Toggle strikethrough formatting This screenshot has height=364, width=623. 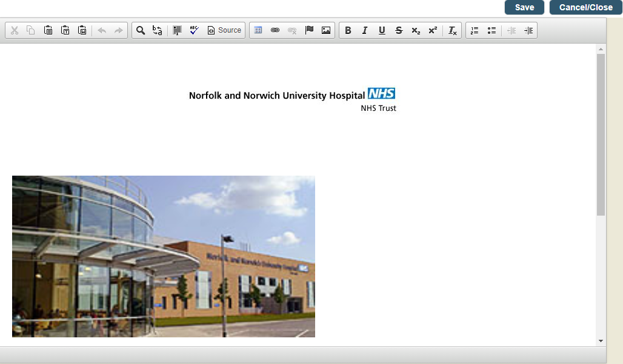tap(399, 30)
